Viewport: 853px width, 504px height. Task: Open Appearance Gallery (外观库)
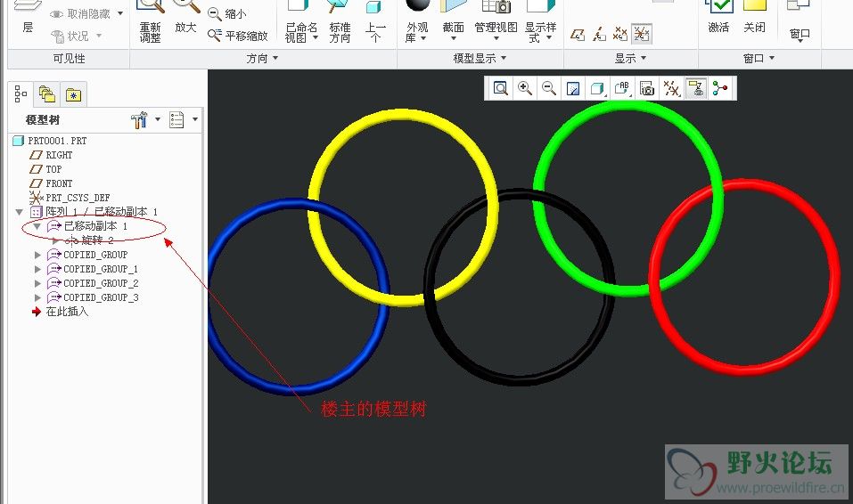click(x=417, y=21)
